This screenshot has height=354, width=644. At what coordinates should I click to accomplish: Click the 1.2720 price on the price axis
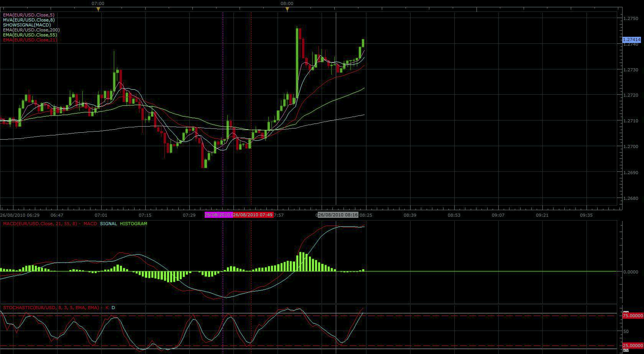point(631,95)
